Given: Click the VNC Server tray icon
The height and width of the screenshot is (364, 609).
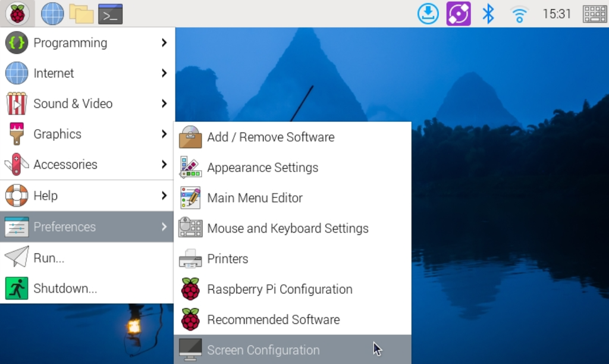Looking at the screenshot, I should pos(457,13).
